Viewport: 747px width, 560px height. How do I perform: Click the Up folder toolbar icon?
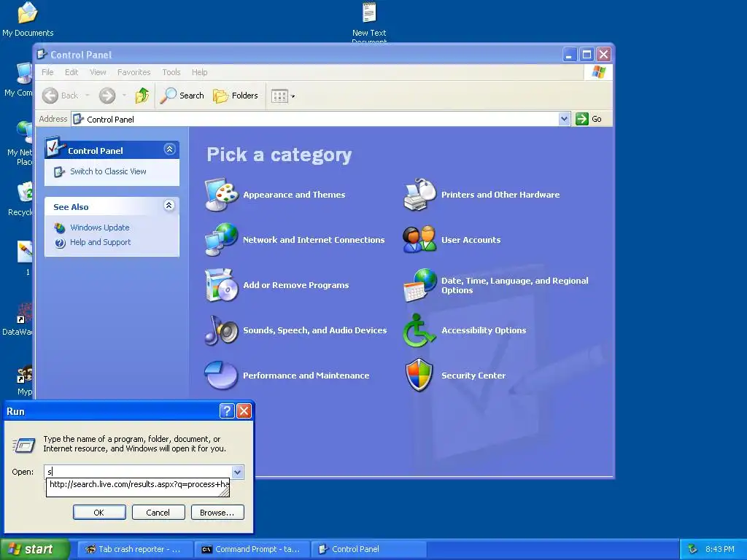pos(142,96)
